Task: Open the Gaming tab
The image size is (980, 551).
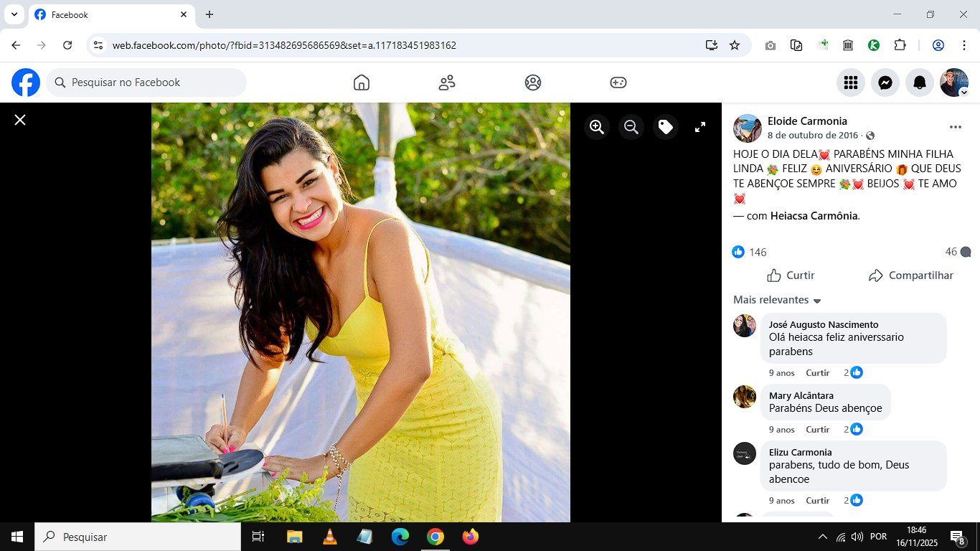Action: click(x=618, y=83)
